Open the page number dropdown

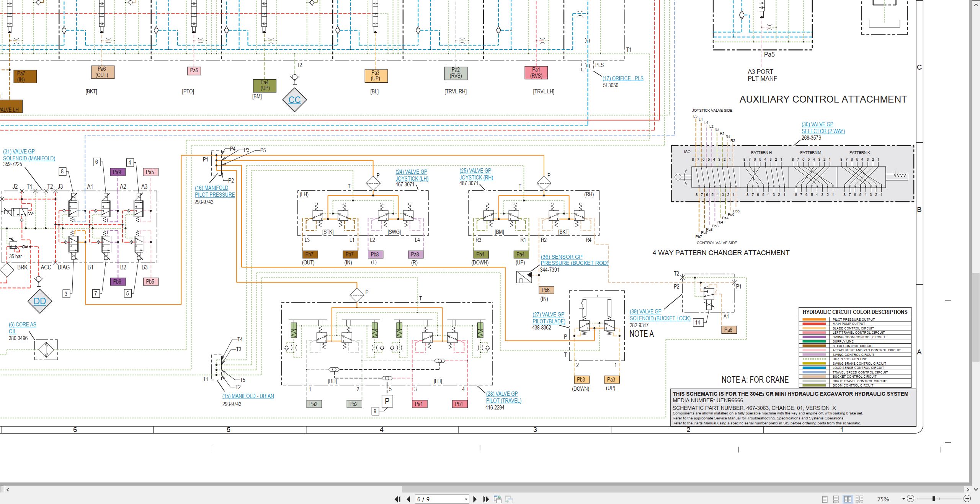tap(466, 499)
